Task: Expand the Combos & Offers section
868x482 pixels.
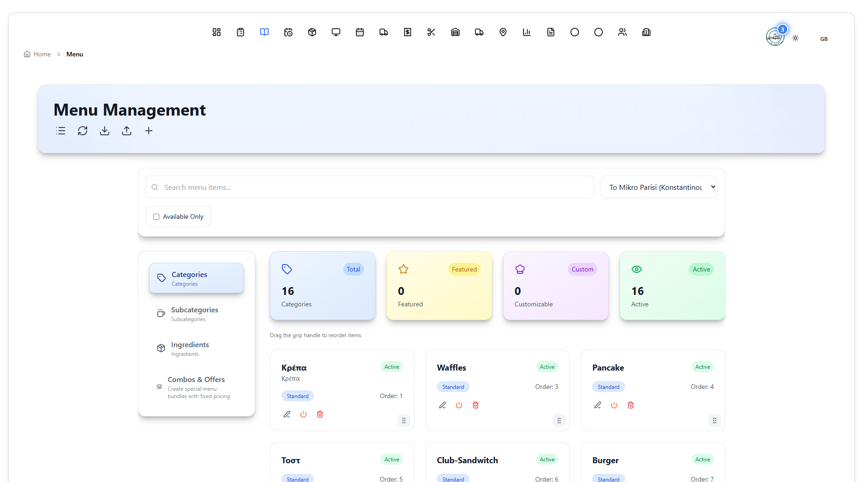Action: click(x=196, y=388)
